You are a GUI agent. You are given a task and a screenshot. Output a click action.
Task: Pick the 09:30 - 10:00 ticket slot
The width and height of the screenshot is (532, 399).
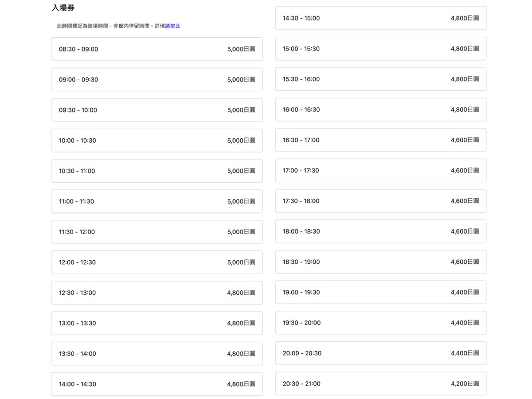click(157, 110)
